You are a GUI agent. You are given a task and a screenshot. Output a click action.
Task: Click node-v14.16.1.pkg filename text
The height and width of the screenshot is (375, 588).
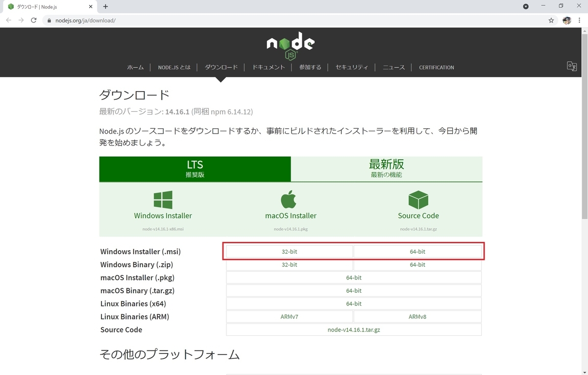(291, 229)
